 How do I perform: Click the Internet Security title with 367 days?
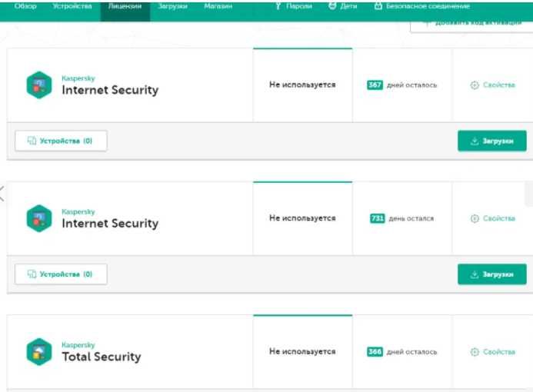click(110, 90)
